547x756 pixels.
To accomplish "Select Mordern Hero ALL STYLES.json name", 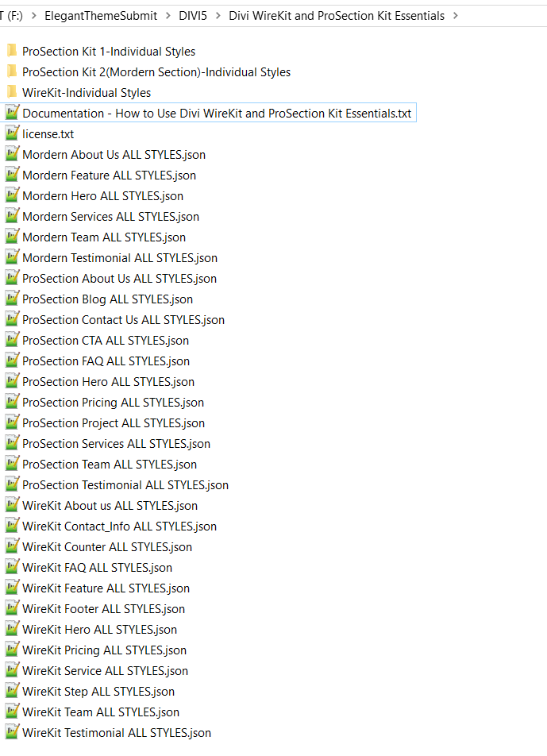I will 103,196.
